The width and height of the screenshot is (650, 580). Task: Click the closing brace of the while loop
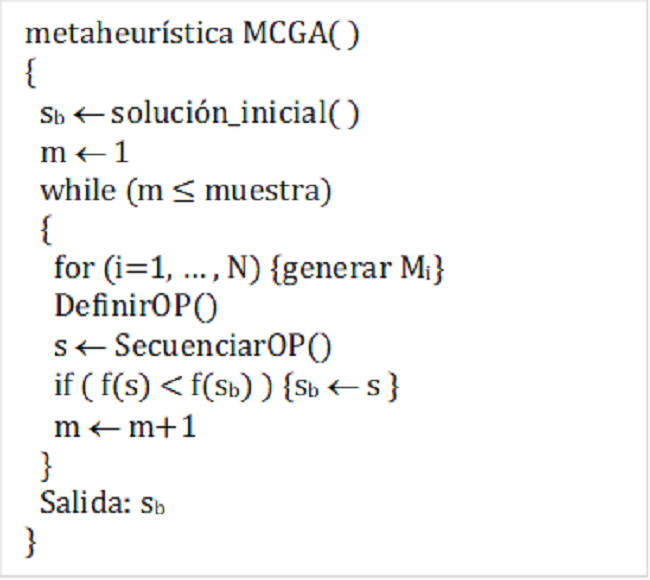45,463
